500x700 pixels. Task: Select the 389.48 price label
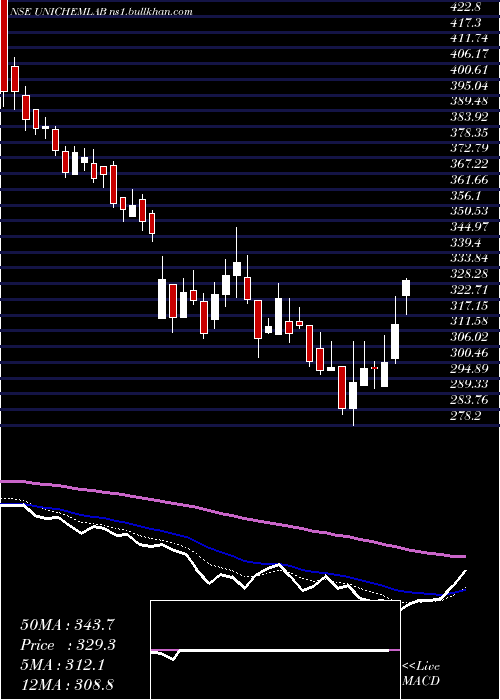point(470,100)
